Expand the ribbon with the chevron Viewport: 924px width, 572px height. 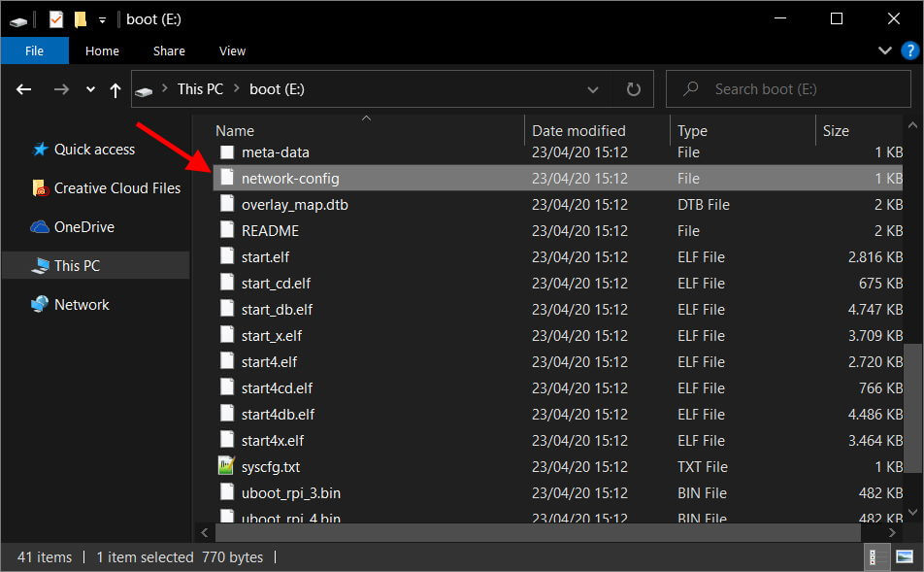pos(884,50)
